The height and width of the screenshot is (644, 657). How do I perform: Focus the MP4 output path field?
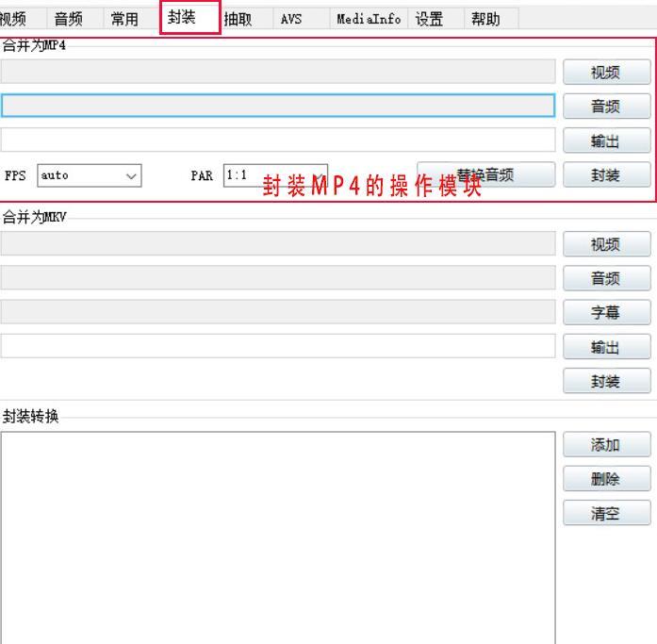[x=278, y=140]
